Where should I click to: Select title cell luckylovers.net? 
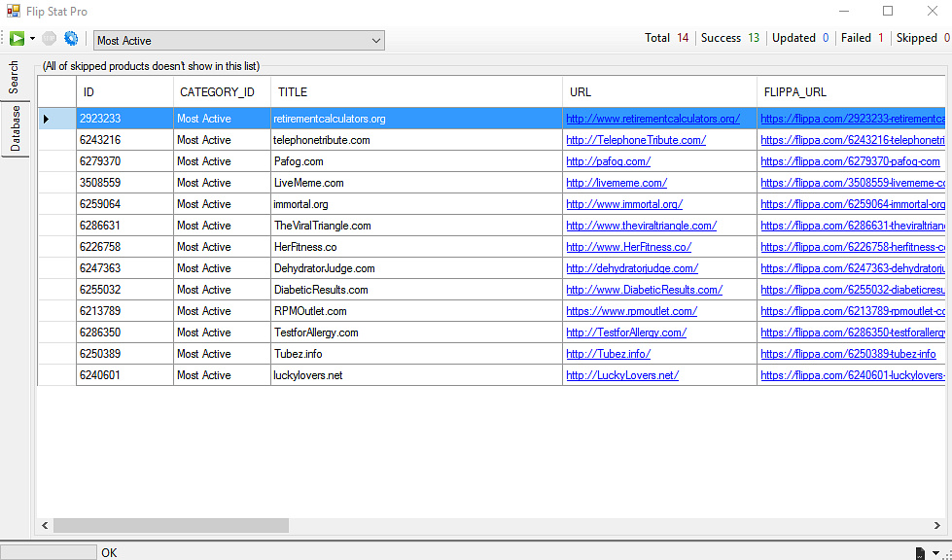click(416, 375)
